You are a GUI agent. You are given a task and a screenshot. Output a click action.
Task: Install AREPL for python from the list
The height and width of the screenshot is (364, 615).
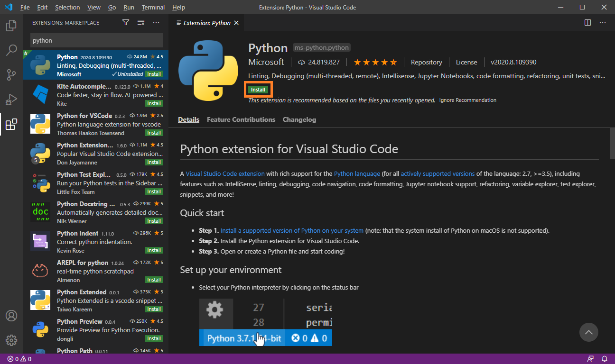pyautogui.click(x=154, y=280)
